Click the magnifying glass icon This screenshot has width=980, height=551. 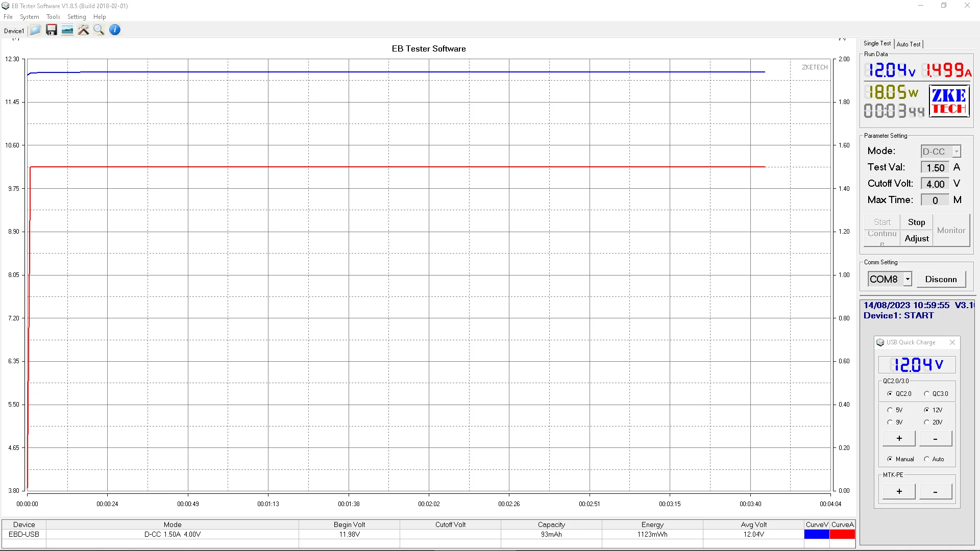tap(99, 30)
